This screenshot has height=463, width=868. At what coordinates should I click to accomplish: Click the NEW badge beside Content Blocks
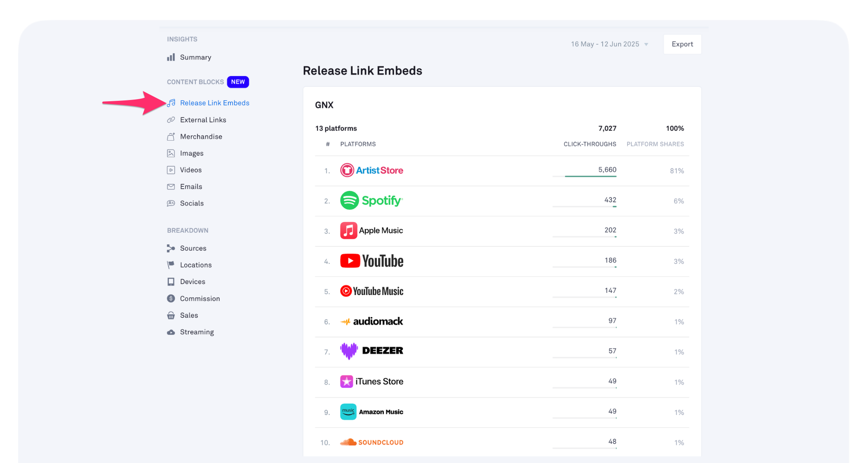click(238, 82)
